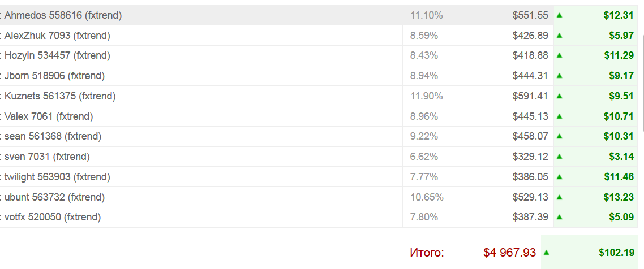Select Jborn 518906 (fxtrend) row name
This screenshot has height=269, width=644.
tap(54, 76)
